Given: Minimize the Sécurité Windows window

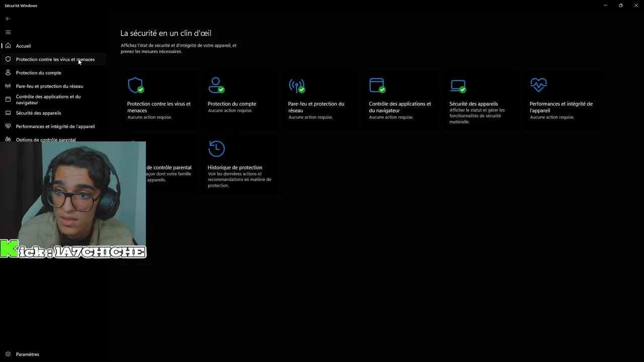Looking at the screenshot, I should (x=605, y=6).
